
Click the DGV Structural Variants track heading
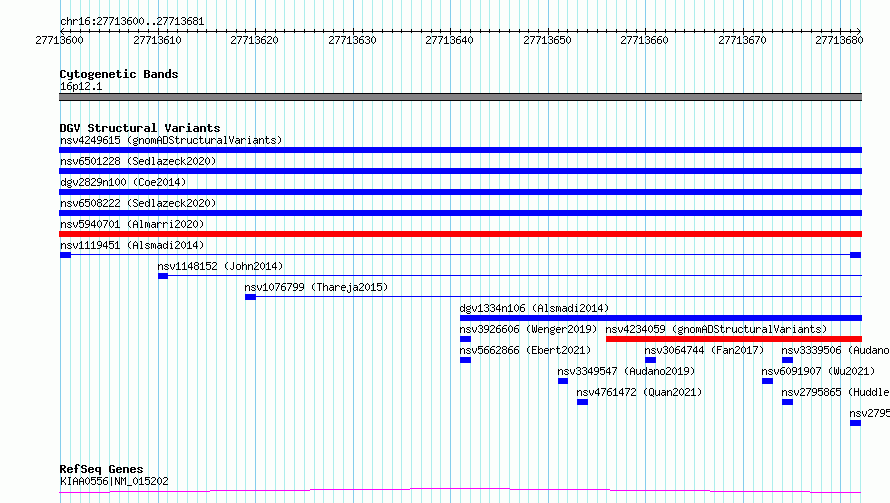(140, 128)
